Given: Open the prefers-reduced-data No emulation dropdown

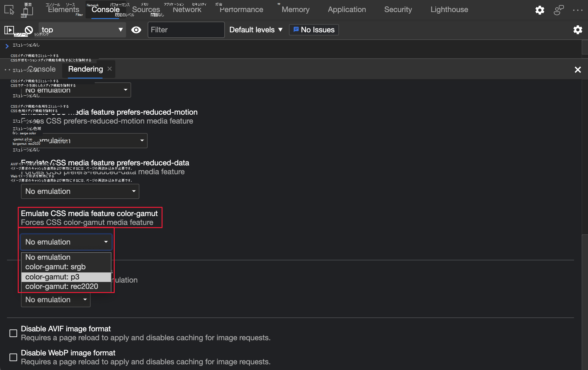Looking at the screenshot, I should (x=80, y=191).
